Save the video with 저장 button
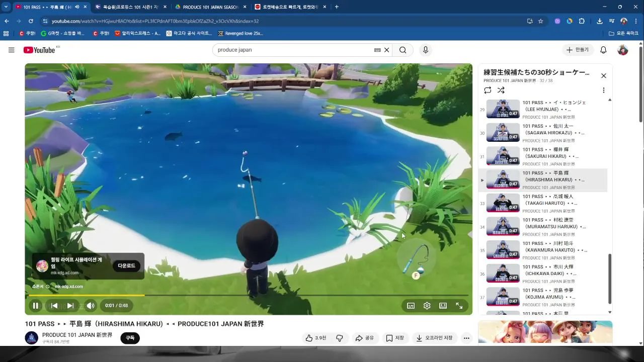 pos(395,338)
